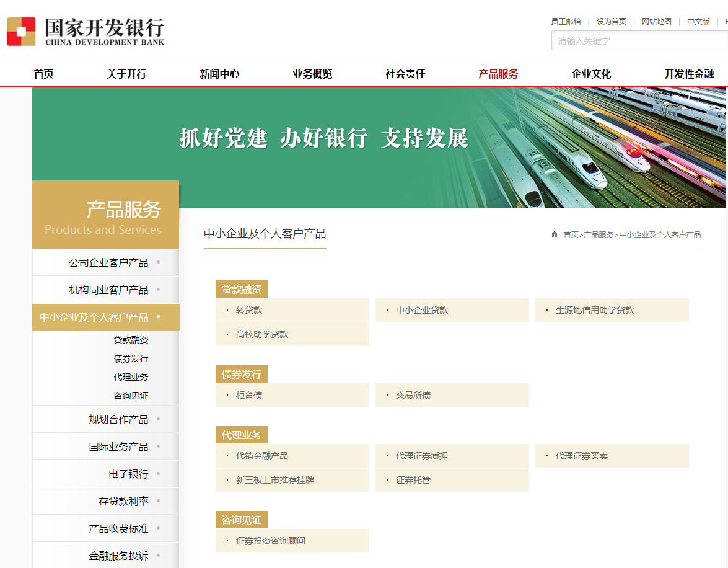Click the home icon in breadcrumb
728x568 pixels.
[x=555, y=234]
